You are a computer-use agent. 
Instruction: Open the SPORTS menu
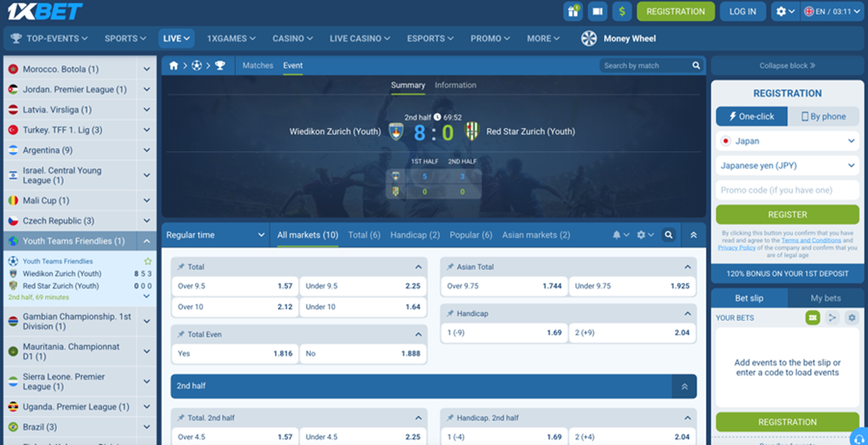pos(126,38)
